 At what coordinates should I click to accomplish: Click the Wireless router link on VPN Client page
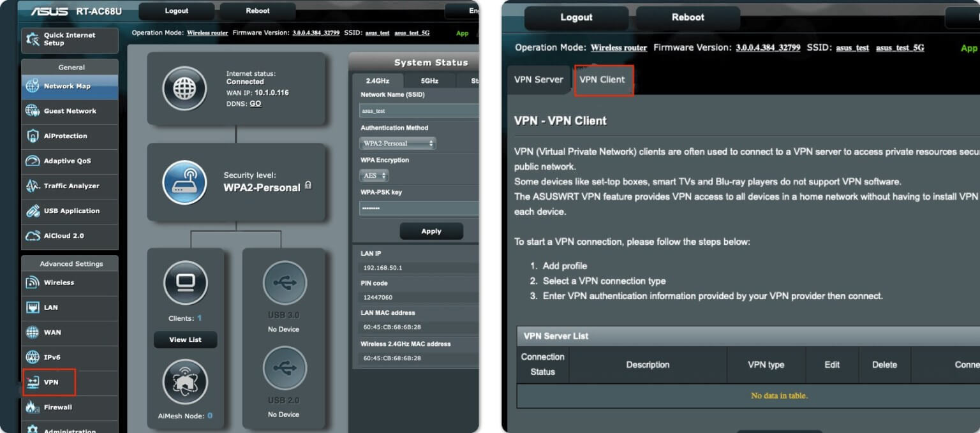pos(619,48)
